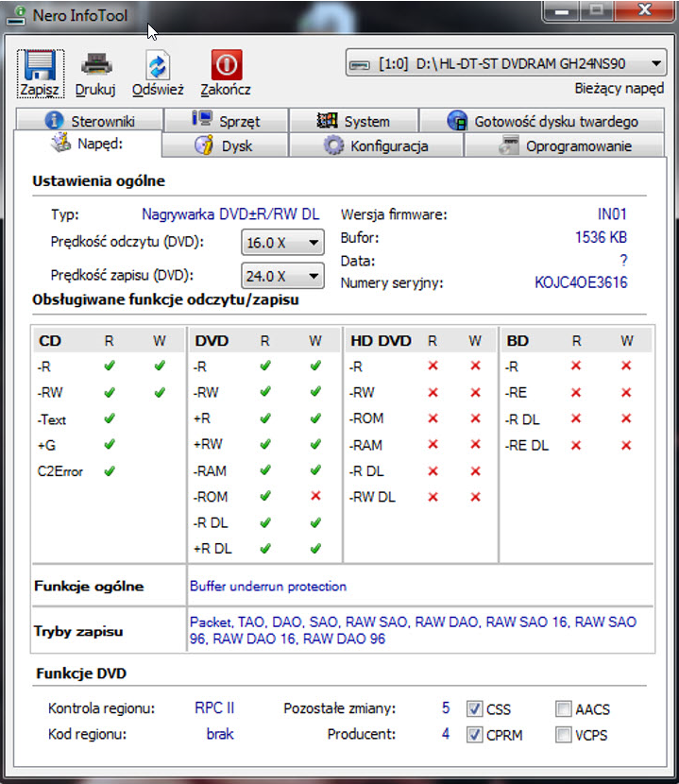Open the DVD write speed 24.0 X dropdown
The width and height of the screenshot is (679, 784).
282,276
